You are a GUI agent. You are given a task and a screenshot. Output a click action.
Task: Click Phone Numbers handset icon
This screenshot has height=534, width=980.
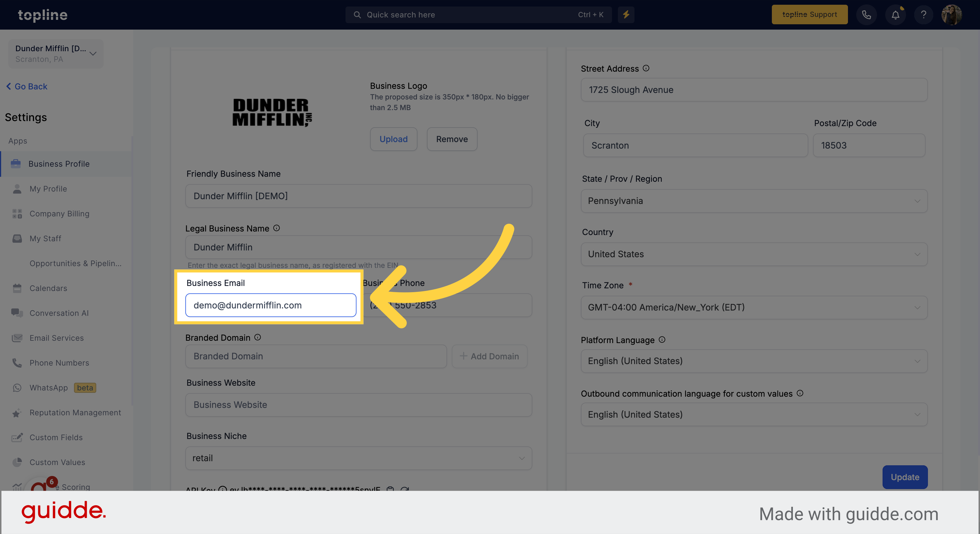pyautogui.click(x=17, y=363)
